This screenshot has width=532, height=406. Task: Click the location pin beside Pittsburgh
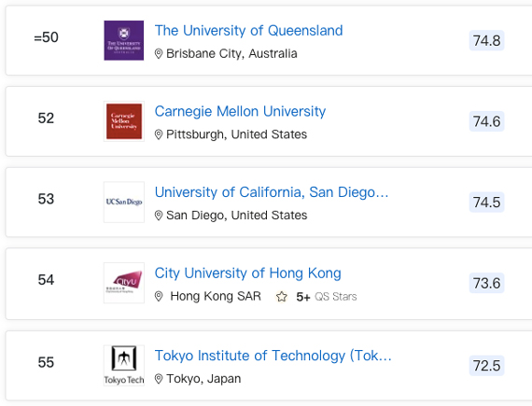point(159,134)
